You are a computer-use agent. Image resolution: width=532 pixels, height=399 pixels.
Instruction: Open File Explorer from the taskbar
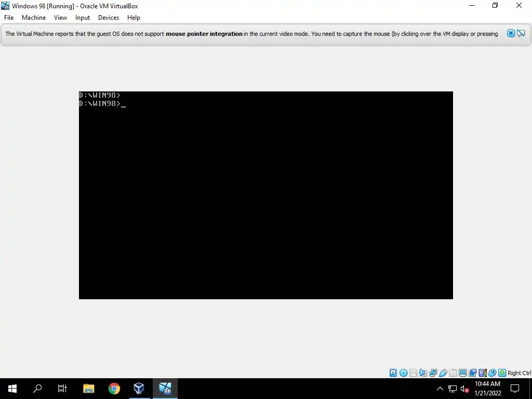tap(88, 389)
